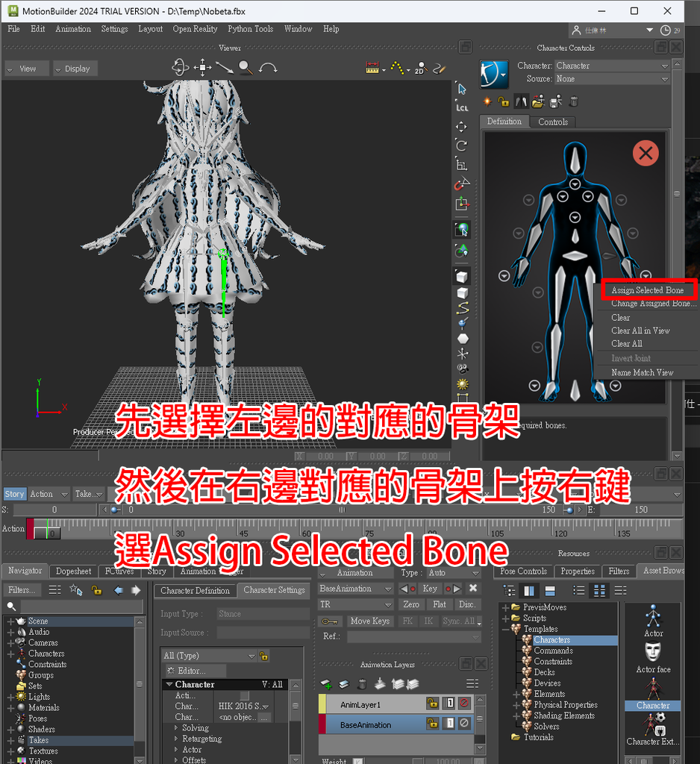
Task: Open the Display dropdown in Viewer
Action: tap(75, 69)
